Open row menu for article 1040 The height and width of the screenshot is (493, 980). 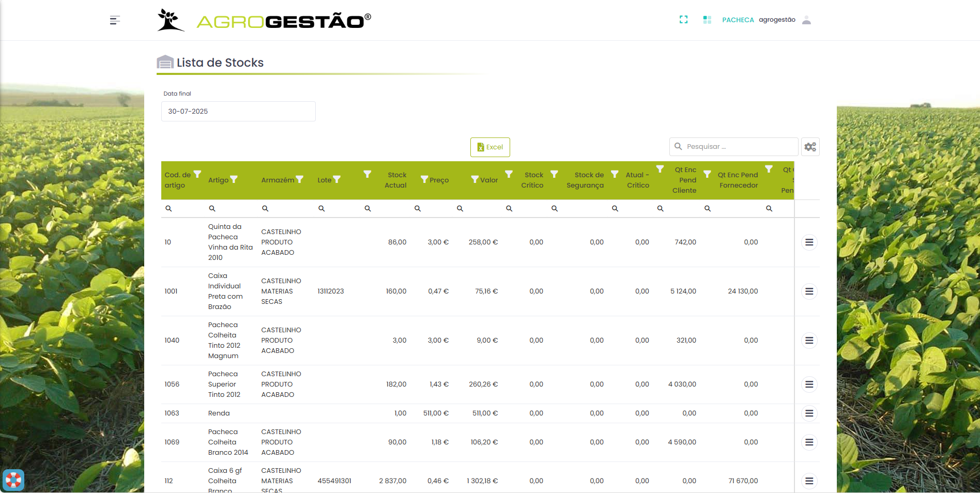pyautogui.click(x=809, y=341)
